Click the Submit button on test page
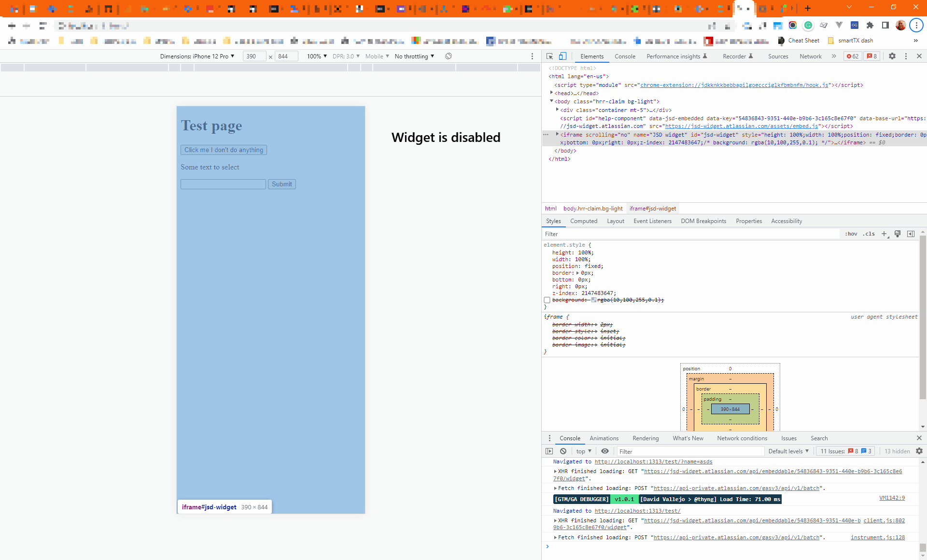The width and height of the screenshot is (927, 560). [282, 184]
